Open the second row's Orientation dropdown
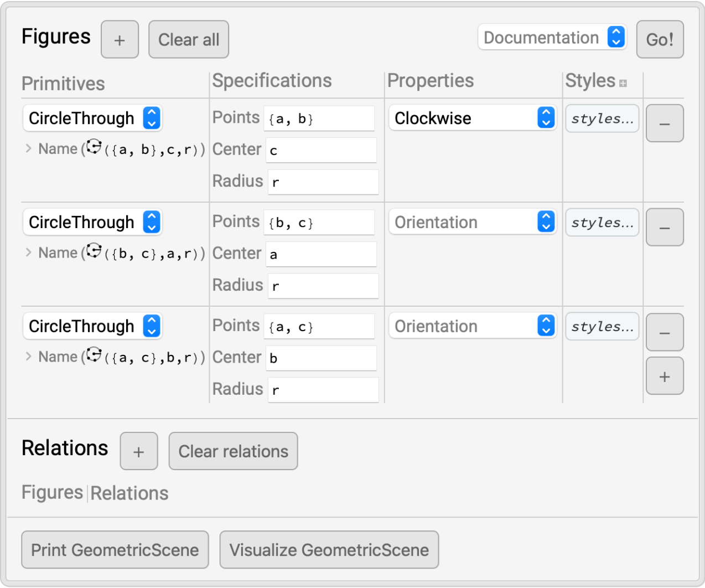 point(472,222)
